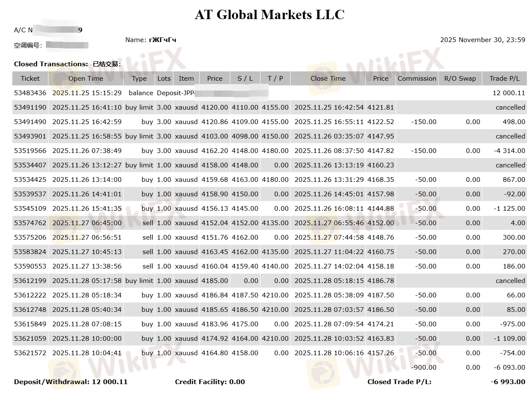
Task: Click profit value 186.00
Action: (x=514, y=266)
